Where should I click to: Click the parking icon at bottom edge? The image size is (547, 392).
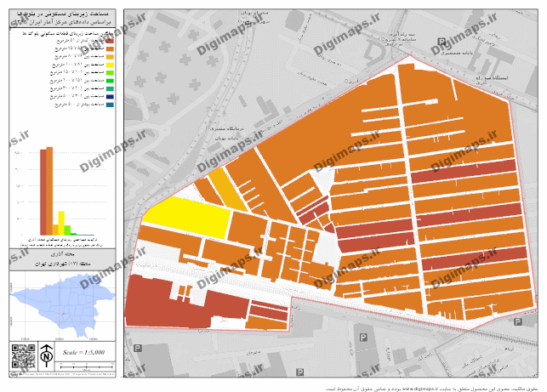pos(299,372)
